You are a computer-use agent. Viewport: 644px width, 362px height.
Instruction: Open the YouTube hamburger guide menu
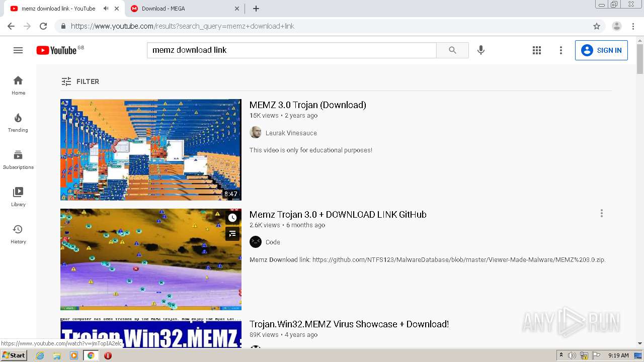[x=18, y=50]
